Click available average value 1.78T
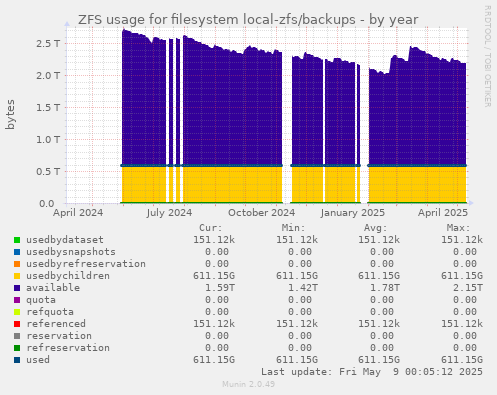 (385, 288)
